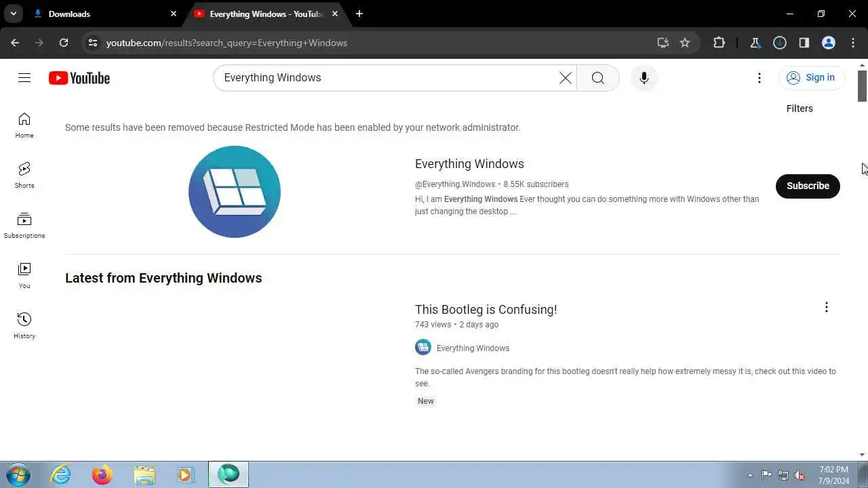
Task: Subscribe to Everything Windows channel
Action: pos(808,186)
